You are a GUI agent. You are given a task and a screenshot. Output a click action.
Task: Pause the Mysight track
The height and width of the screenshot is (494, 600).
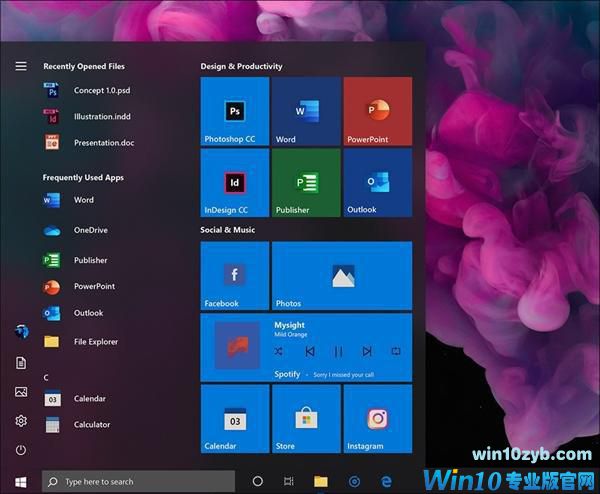(x=338, y=351)
